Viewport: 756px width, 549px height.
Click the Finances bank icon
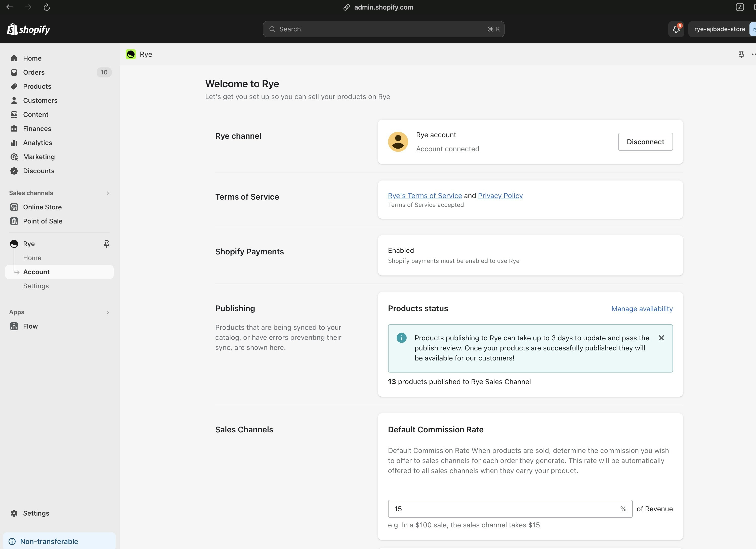(14, 129)
